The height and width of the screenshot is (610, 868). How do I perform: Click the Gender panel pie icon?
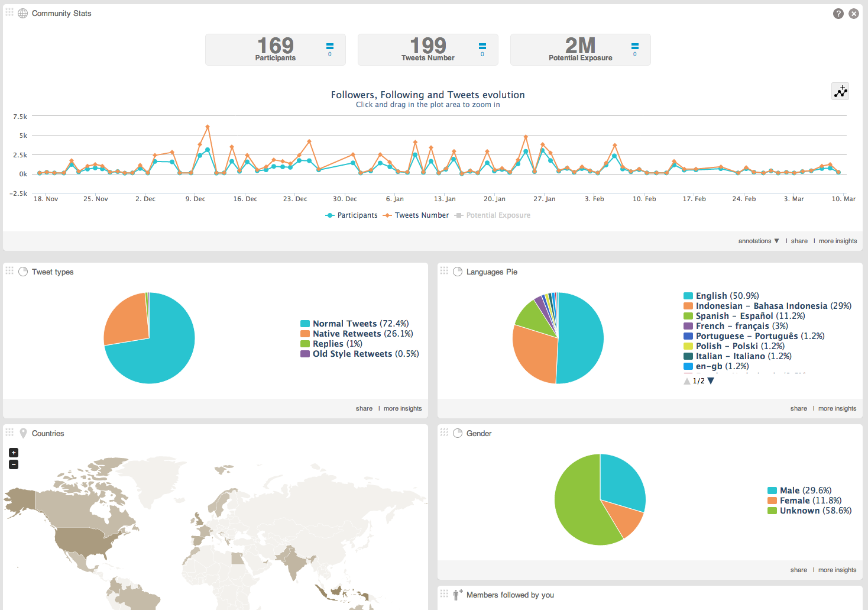point(458,433)
